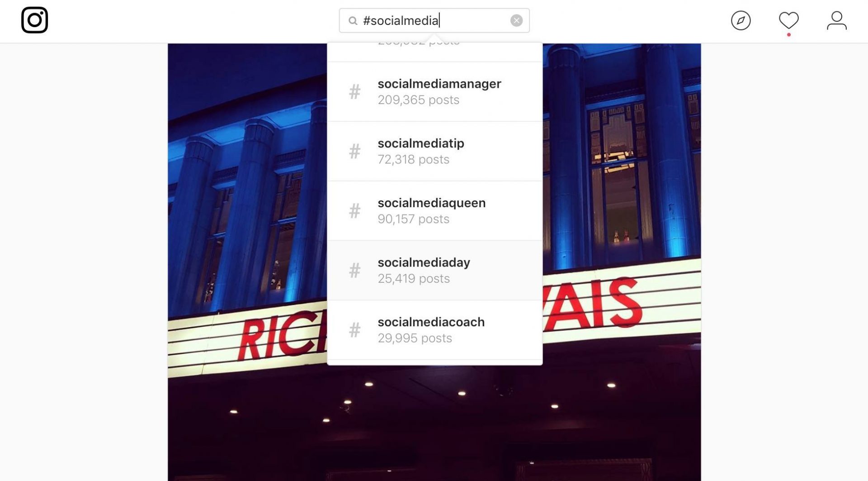Image resolution: width=868 pixels, height=481 pixels.
Task: Select the socialmediatip hashtag suggestion
Action: click(434, 151)
